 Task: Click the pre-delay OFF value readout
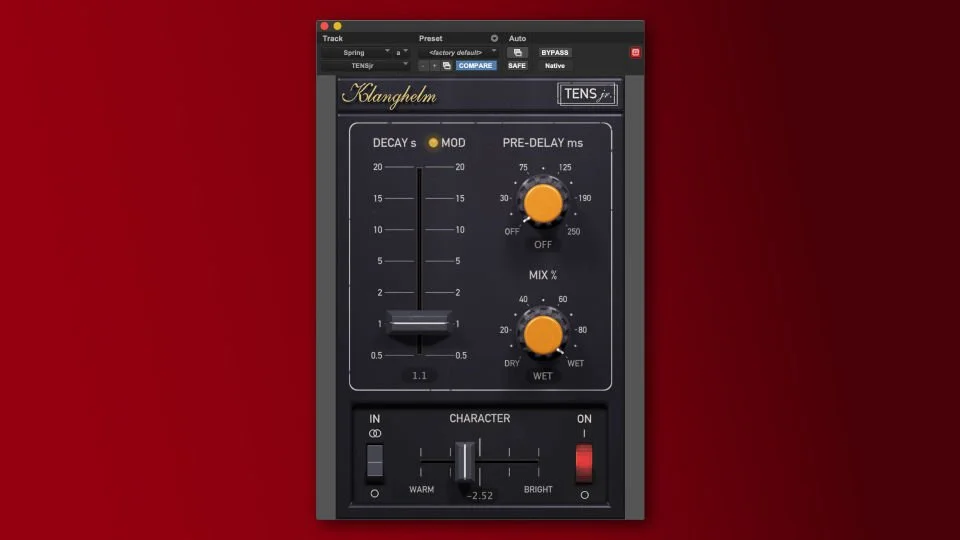click(543, 245)
